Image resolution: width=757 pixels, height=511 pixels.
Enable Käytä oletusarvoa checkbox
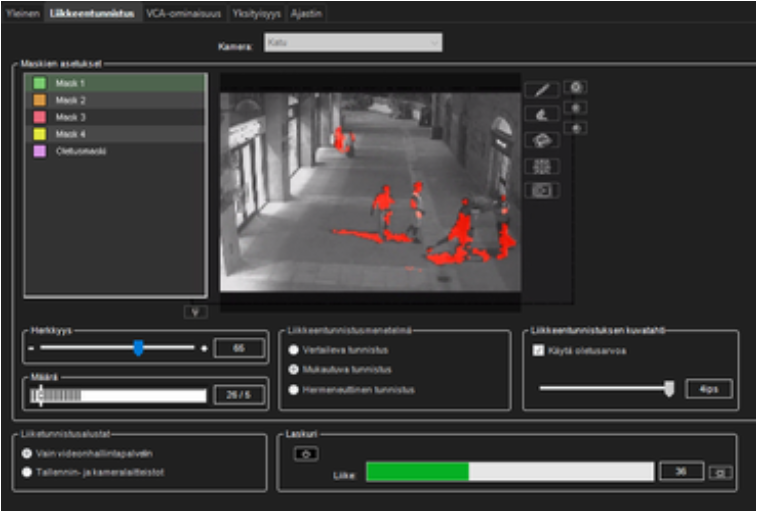[538, 351]
